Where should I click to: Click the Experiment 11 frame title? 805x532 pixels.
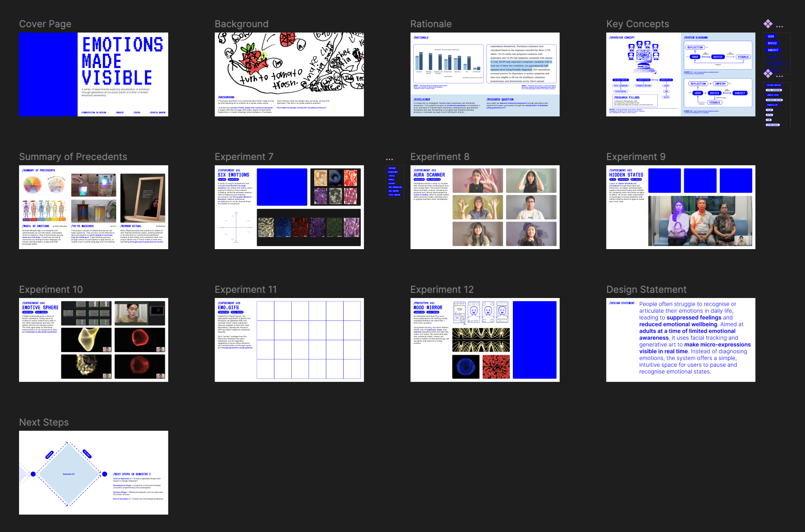pyautogui.click(x=245, y=290)
